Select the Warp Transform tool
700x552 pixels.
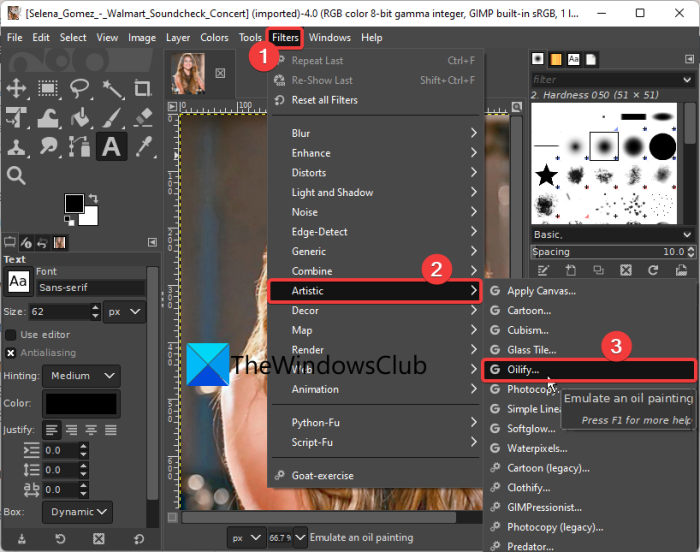(x=48, y=118)
